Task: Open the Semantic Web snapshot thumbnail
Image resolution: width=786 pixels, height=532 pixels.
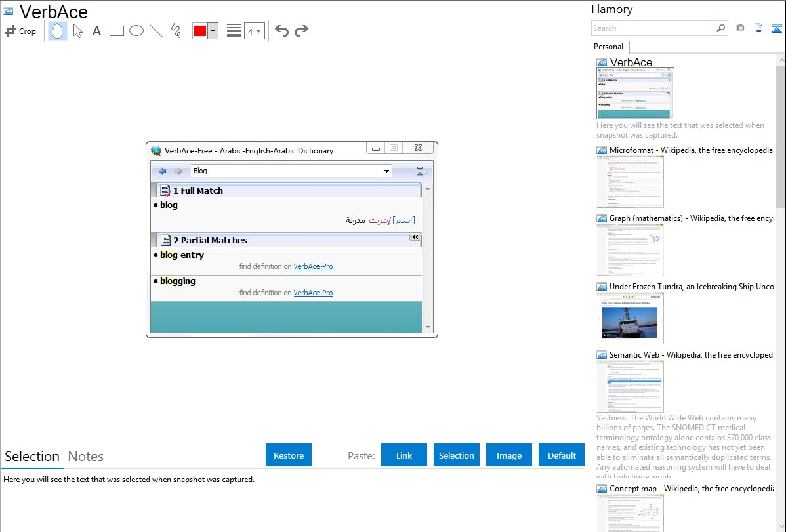Action: click(x=630, y=386)
